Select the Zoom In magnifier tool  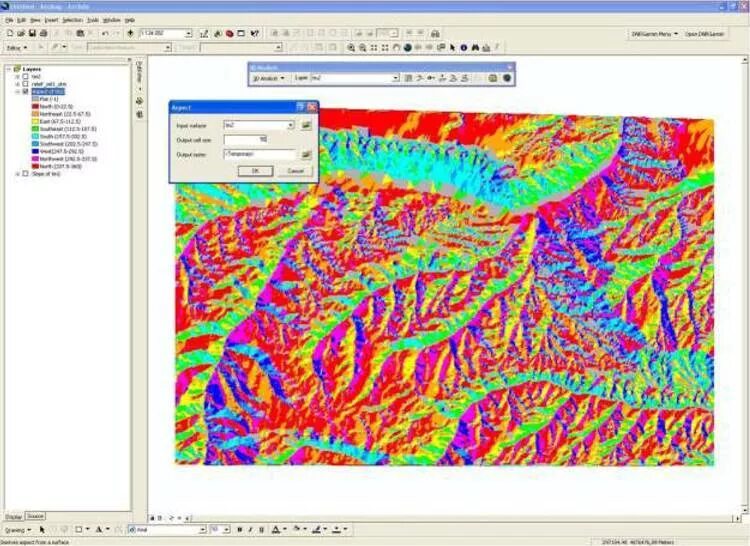351,48
